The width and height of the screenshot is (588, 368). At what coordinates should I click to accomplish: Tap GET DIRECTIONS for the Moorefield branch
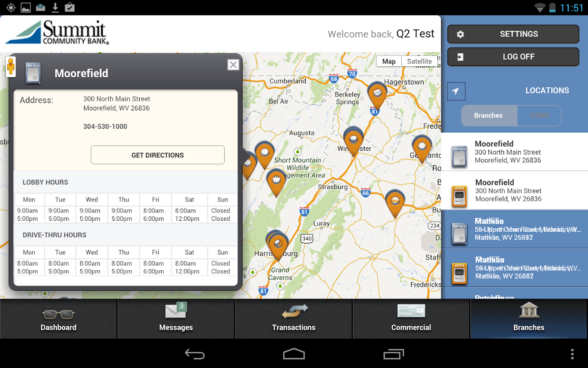click(x=158, y=155)
